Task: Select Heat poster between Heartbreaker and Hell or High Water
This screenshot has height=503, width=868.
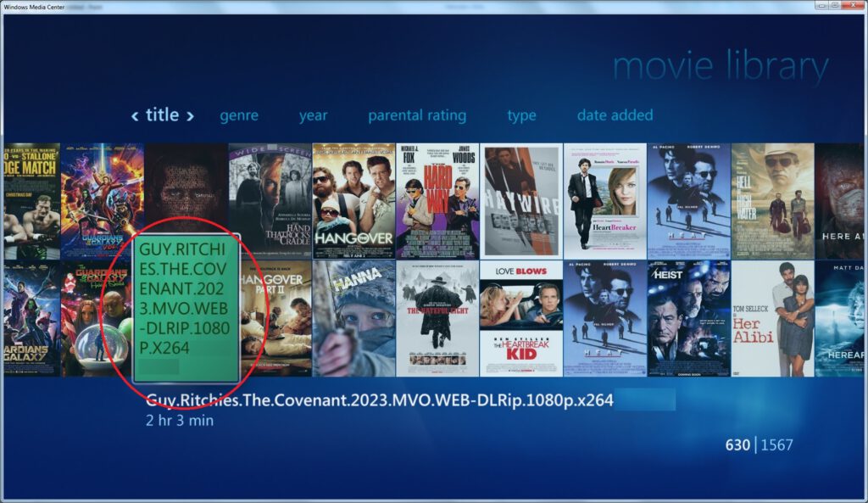Action: (x=688, y=201)
